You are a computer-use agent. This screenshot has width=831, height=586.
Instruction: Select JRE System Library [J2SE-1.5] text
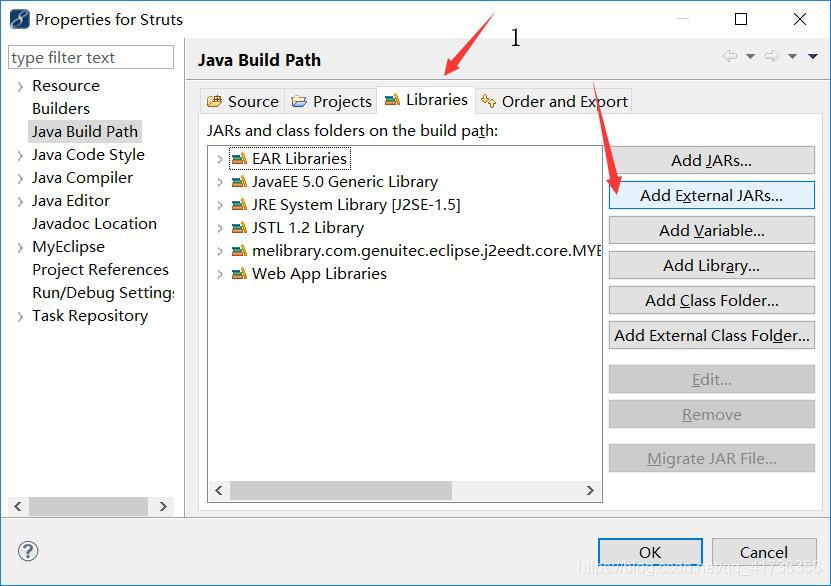[356, 205]
